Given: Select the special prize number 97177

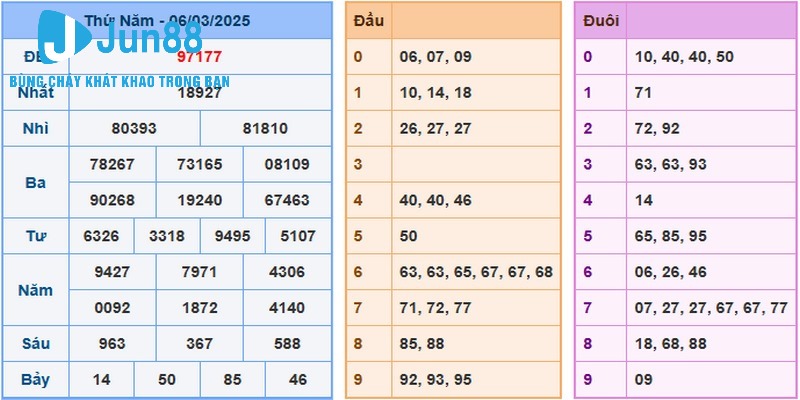Looking at the screenshot, I should [199, 56].
